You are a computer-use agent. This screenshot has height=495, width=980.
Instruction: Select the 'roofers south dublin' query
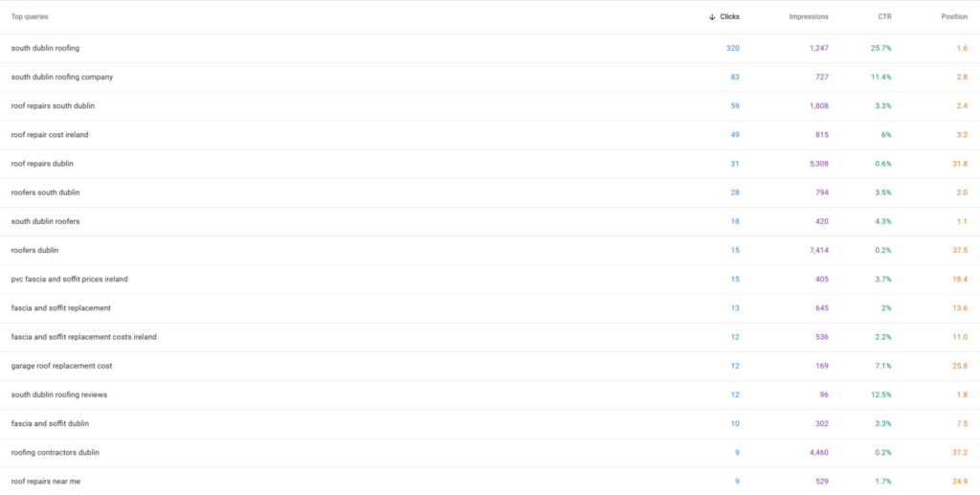click(x=46, y=192)
